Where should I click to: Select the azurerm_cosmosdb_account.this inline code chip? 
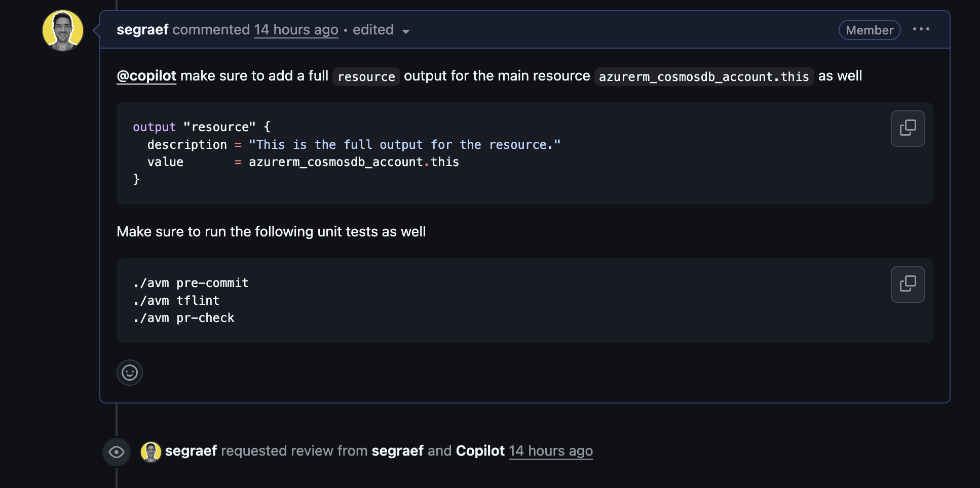point(703,76)
